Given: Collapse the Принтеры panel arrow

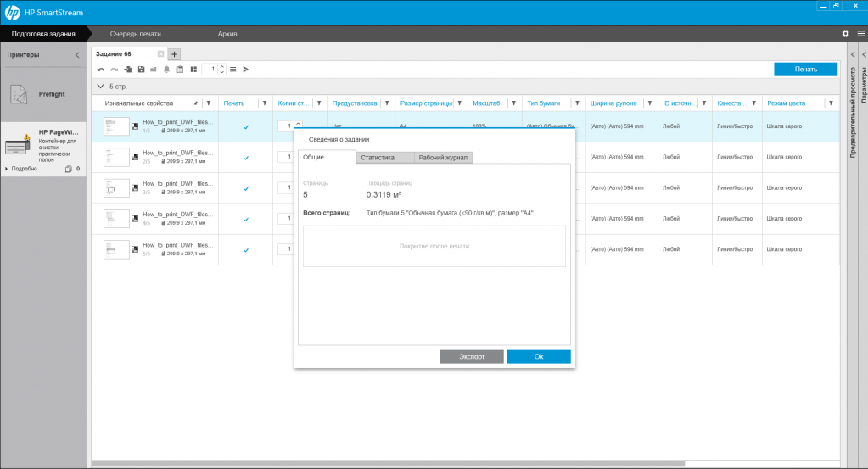Looking at the screenshot, I should click(x=77, y=55).
